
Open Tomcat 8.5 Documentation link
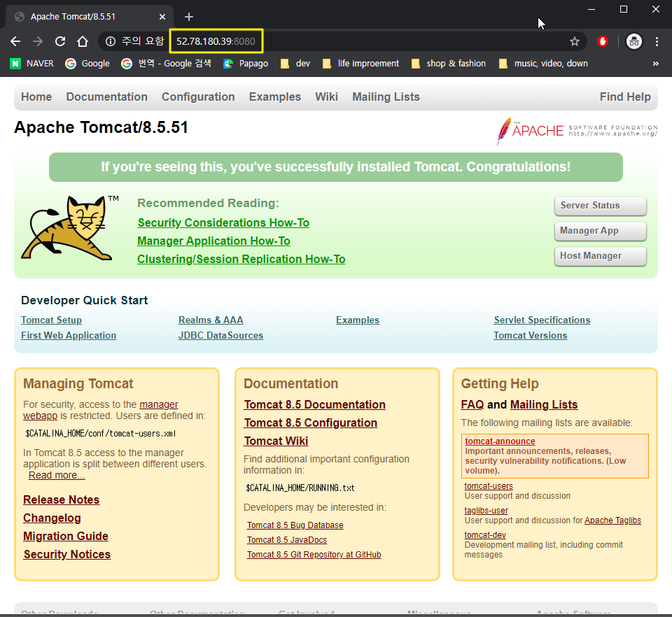pyautogui.click(x=314, y=404)
